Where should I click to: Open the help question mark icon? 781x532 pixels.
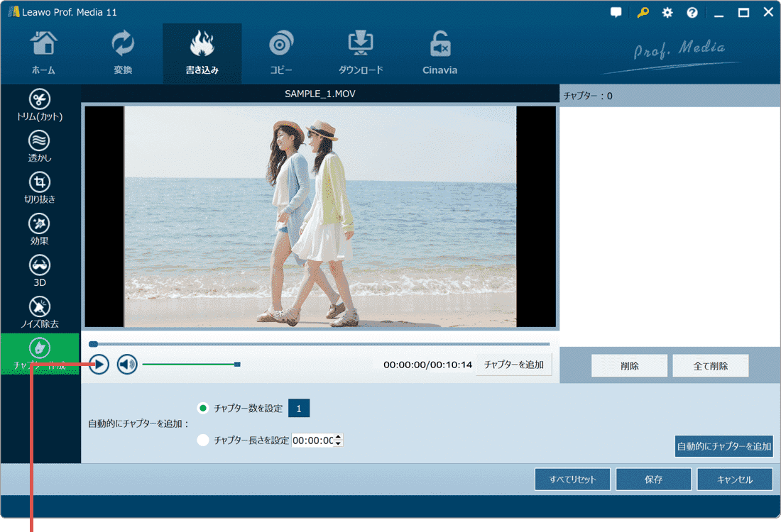coord(692,13)
